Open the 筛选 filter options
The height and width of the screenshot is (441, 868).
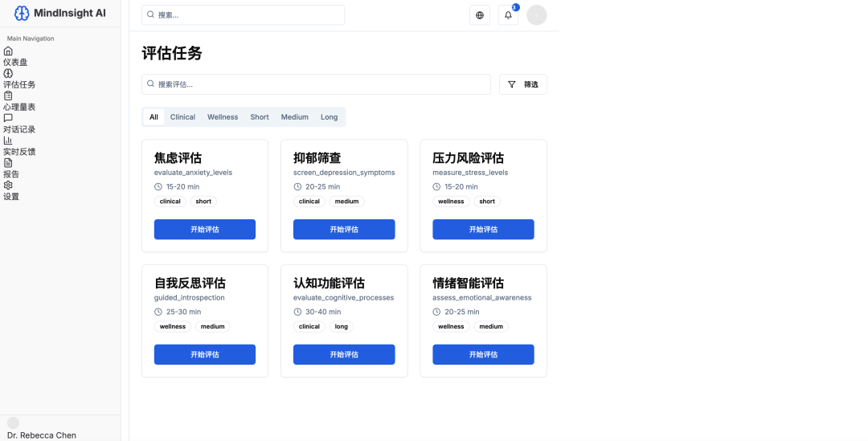click(x=522, y=84)
